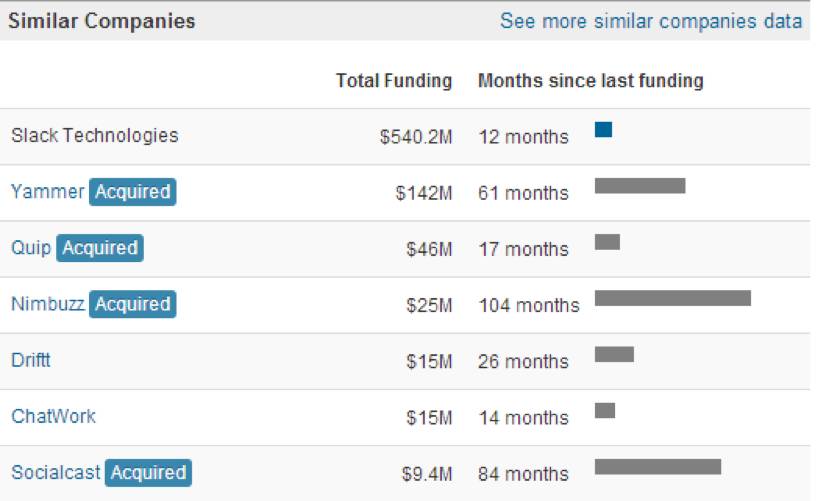Click the Acquired badge beside Quip
Image resolution: width=826 pixels, height=501 pixels.
pos(99,248)
